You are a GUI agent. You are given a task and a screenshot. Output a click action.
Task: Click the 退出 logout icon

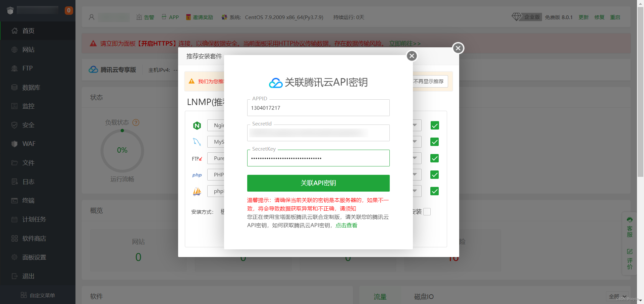tap(14, 276)
